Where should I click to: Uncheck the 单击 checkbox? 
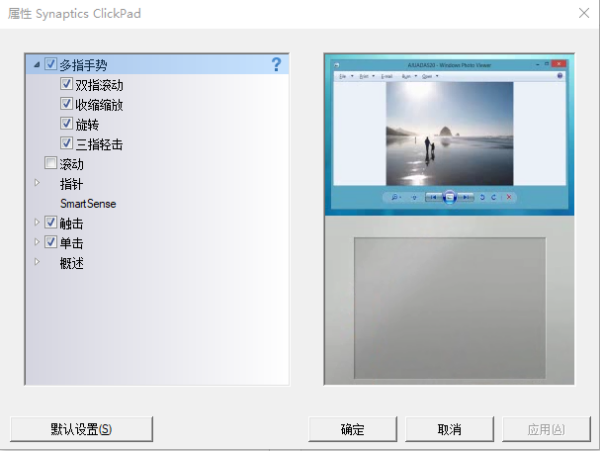tap(51, 242)
